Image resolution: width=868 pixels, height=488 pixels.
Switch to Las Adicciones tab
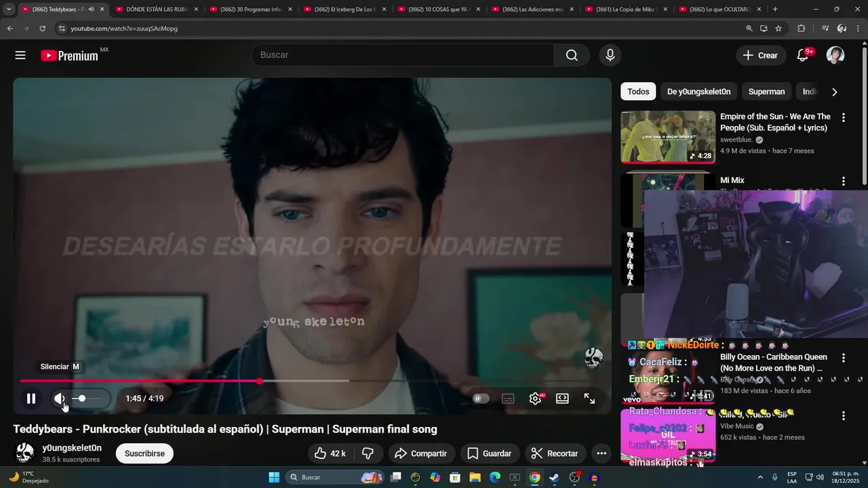pos(532,9)
